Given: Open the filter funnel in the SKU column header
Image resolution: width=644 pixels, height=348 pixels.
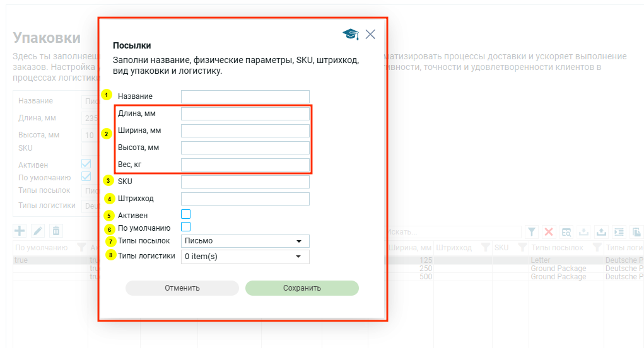Looking at the screenshot, I should point(522,248).
